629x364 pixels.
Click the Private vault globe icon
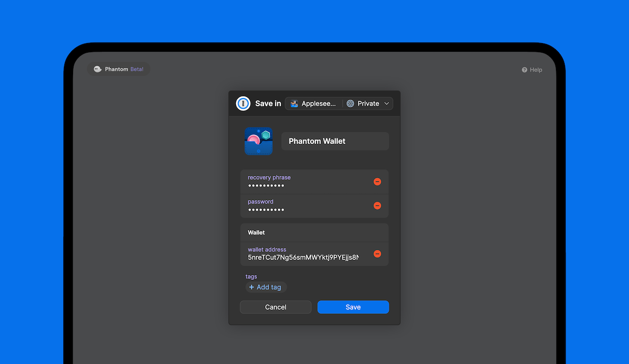[x=350, y=103]
